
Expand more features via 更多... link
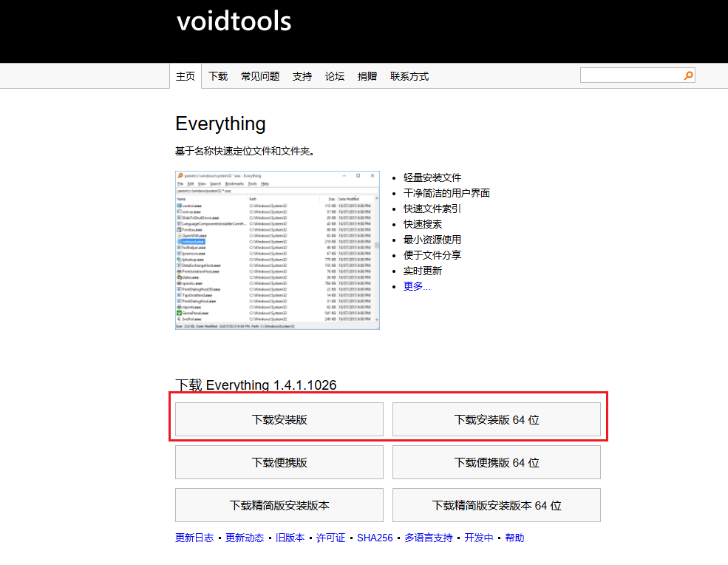click(416, 286)
